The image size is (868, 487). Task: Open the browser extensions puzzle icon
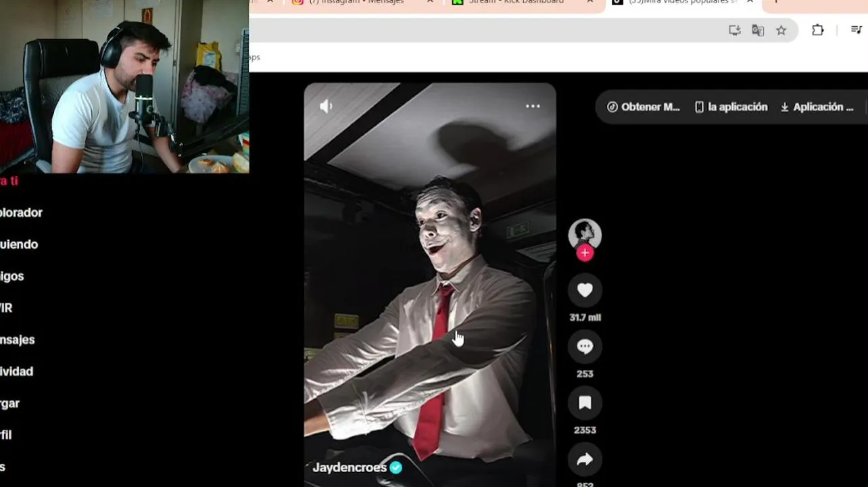(818, 30)
